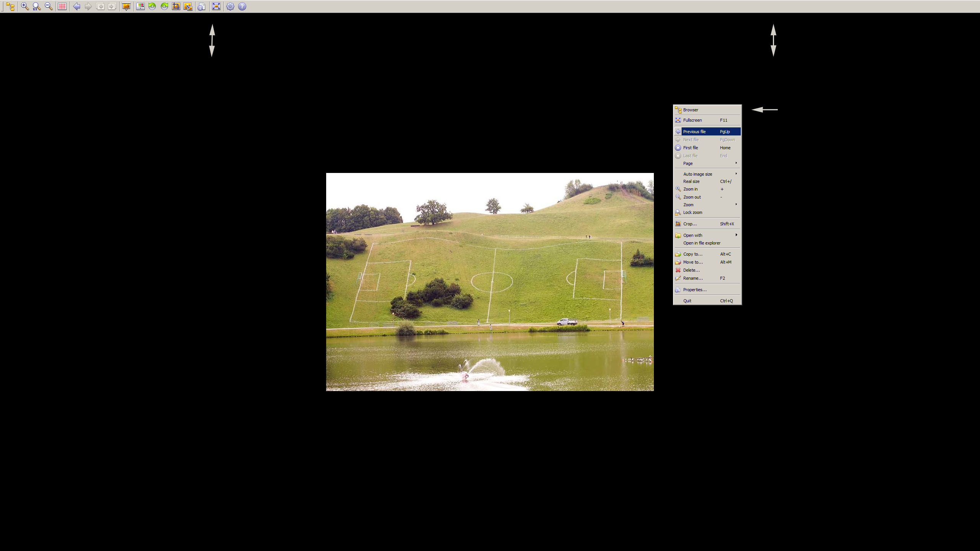The image size is (980, 551).
Task: Select Previous file in context menu
Action: tap(694, 132)
